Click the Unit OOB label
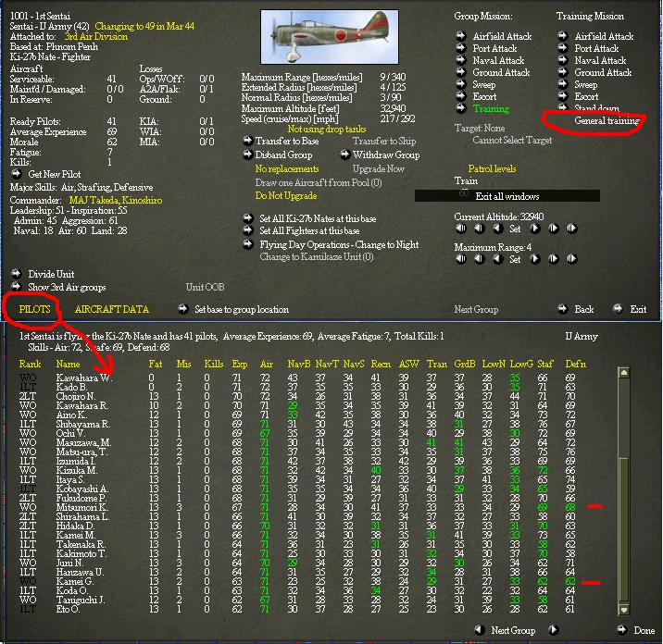Viewport: 663px width, 644px height. tap(205, 287)
